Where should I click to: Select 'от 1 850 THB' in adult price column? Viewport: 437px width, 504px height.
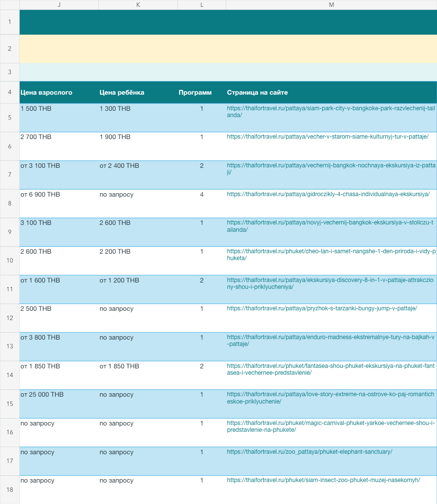pos(59,375)
